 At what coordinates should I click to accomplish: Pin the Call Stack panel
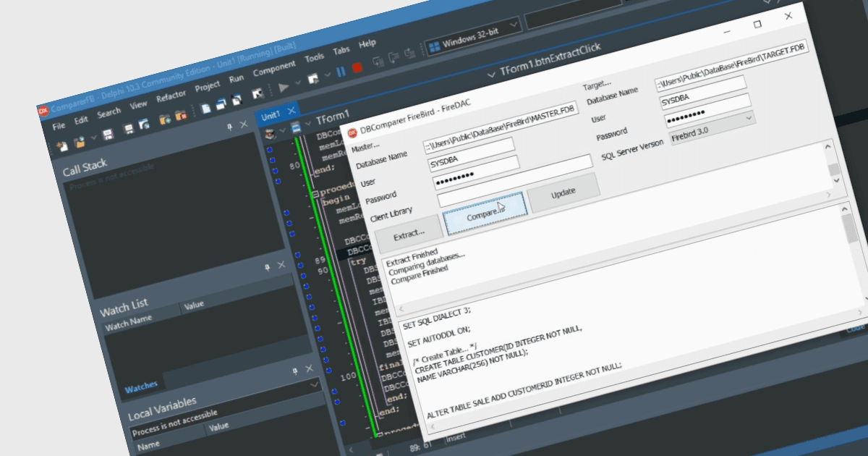[x=229, y=127]
